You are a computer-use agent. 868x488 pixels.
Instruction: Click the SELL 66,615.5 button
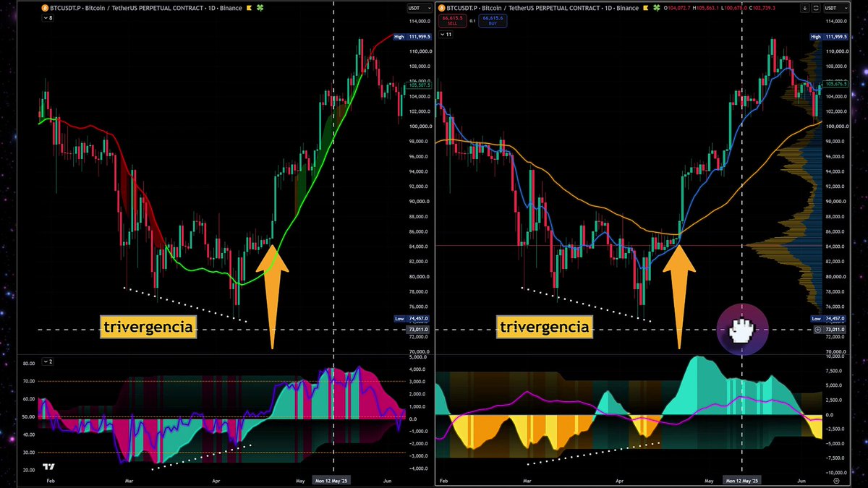[451, 22]
